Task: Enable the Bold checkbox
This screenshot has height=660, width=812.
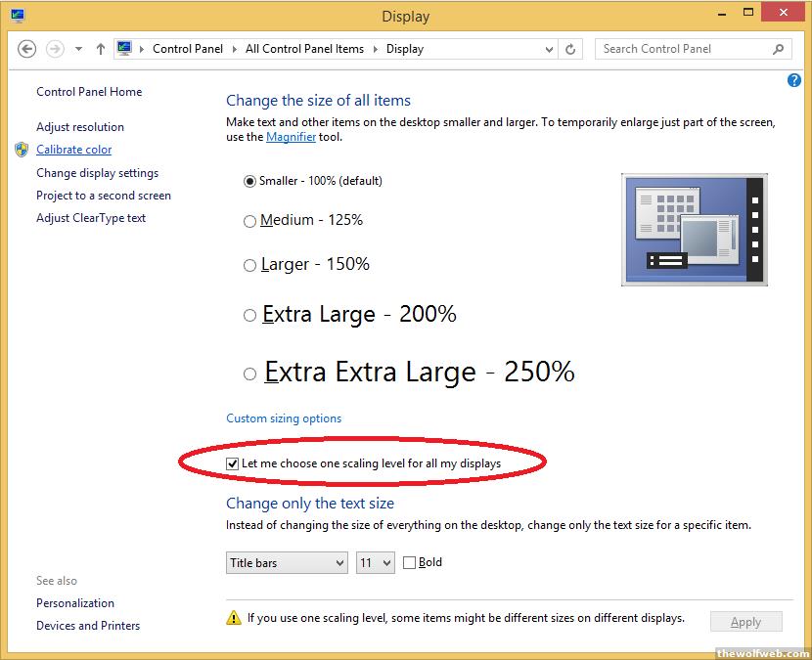Action: click(410, 562)
